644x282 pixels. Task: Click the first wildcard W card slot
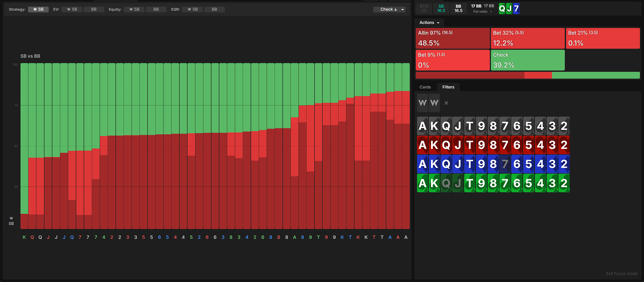tap(422, 103)
